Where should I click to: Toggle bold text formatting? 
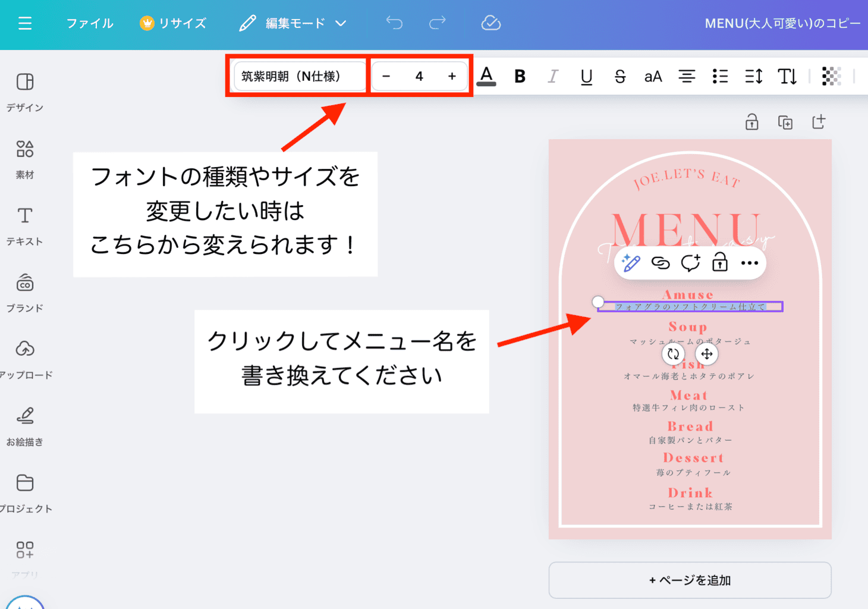(x=520, y=76)
